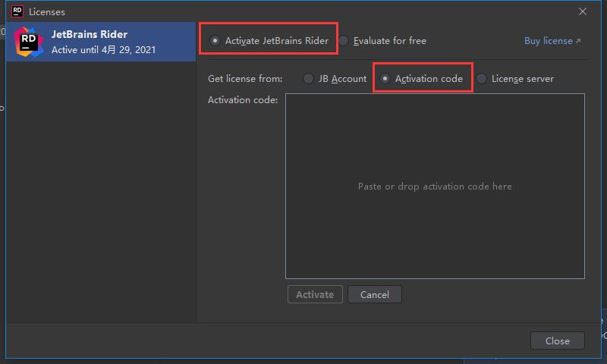Switch the license source to License server

click(x=481, y=79)
